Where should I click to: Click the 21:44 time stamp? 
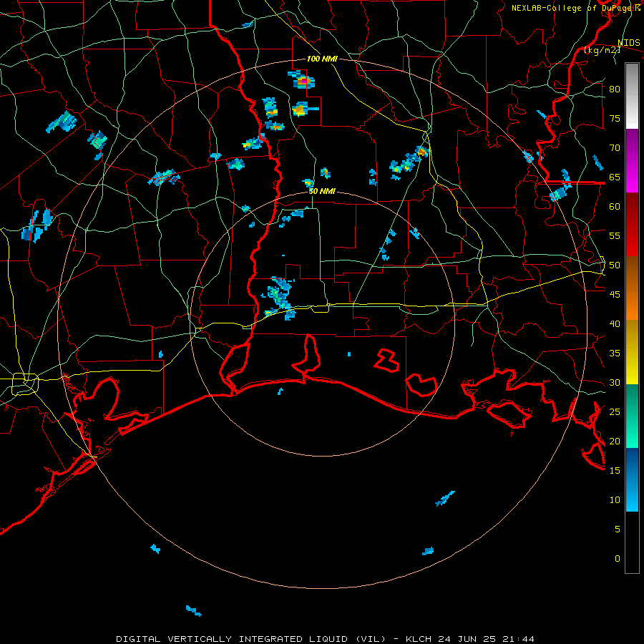click(x=519, y=639)
